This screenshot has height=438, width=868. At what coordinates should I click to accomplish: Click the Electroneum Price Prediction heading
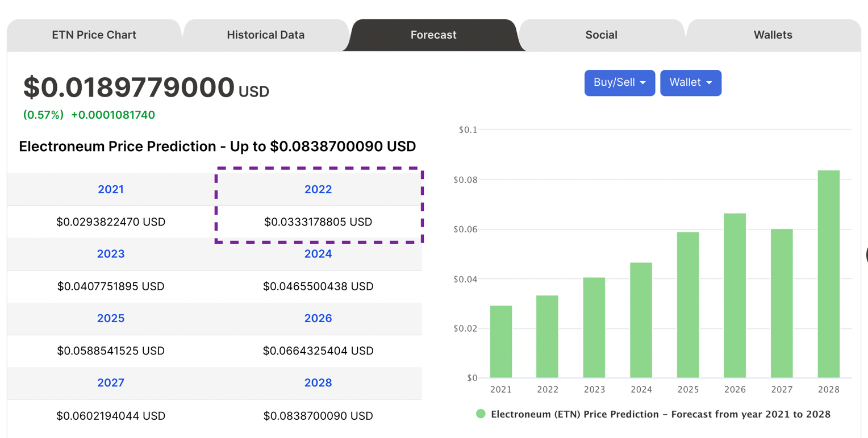coord(218,147)
